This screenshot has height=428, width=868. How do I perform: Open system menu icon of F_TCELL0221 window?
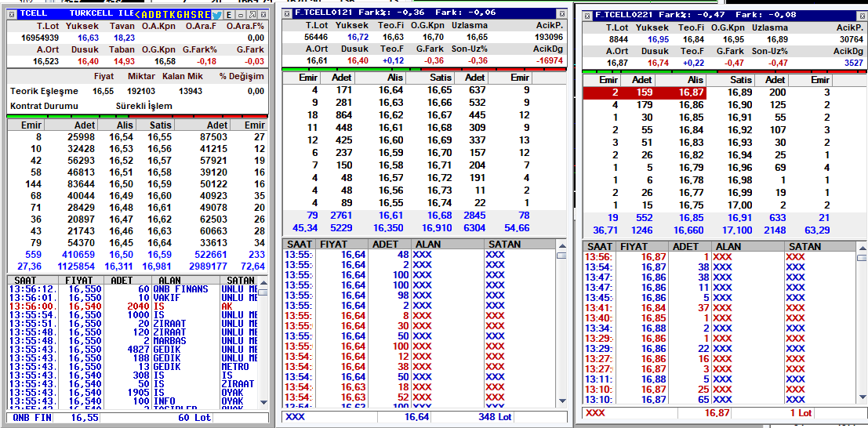pyautogui.click(x=588, y=14)
